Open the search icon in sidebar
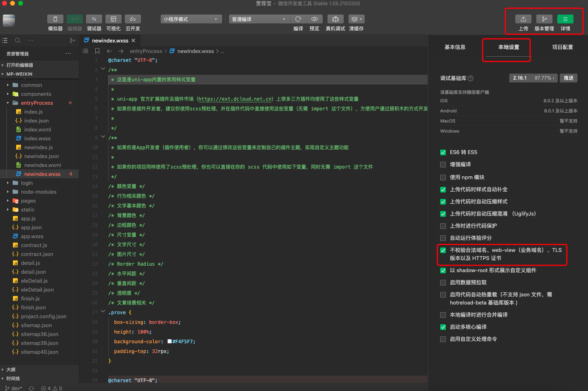The image size is (588, 391). tap(18, 40)
